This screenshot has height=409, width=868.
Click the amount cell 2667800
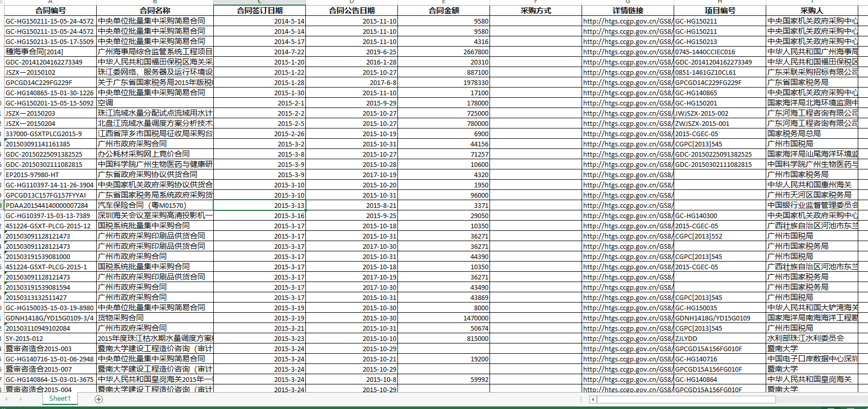click(x=443, y=52)
